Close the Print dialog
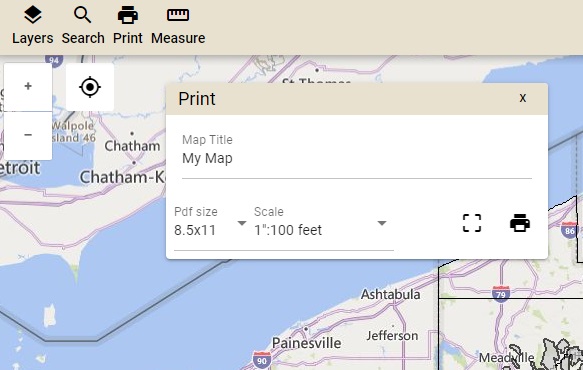Image resolution: width=583 pixels, height=370 pixels. (x=523, y=98)
